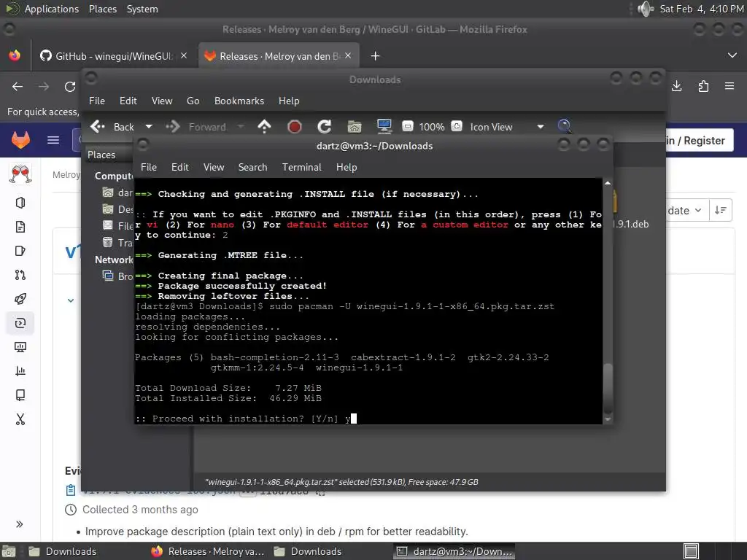Open the GitLab hamburger navigation menu

click(x=53, y=140)
